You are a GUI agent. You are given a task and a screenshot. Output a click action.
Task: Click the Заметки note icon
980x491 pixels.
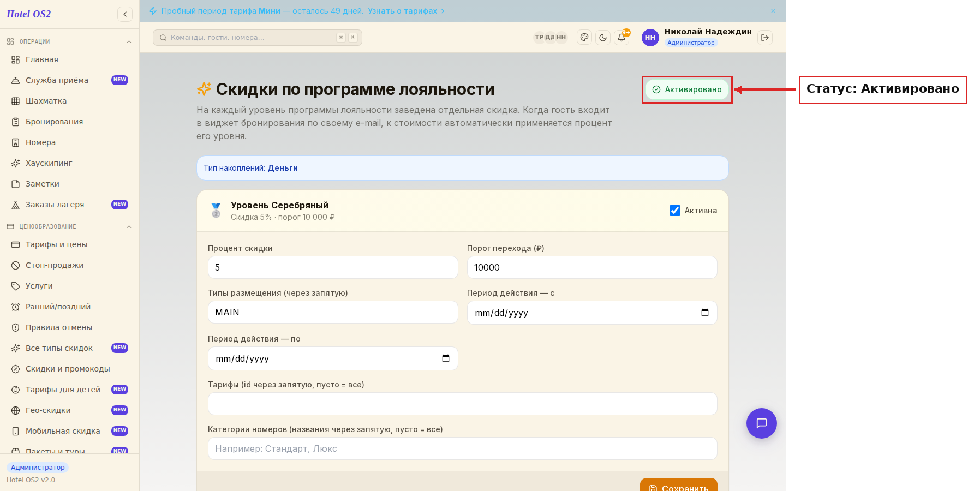(x=16, y=184)
